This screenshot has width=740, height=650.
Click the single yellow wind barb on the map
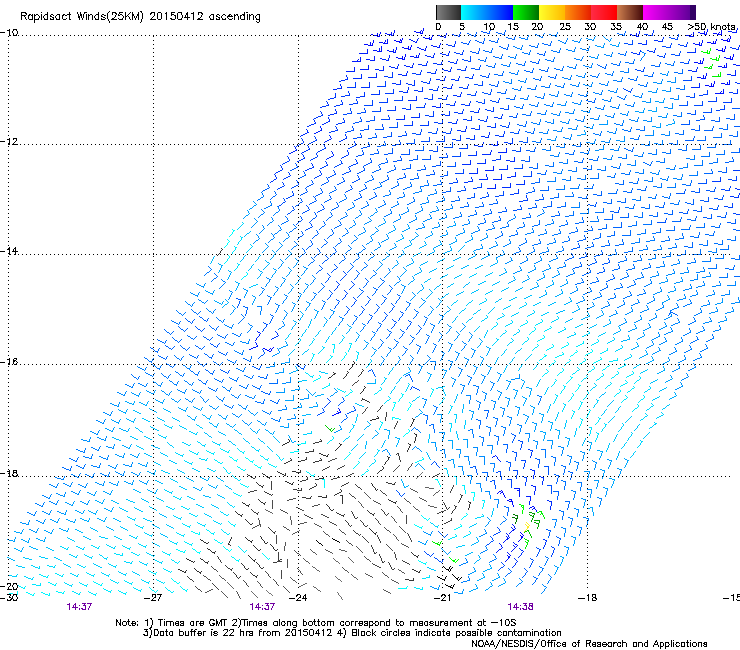pos(528,525)
